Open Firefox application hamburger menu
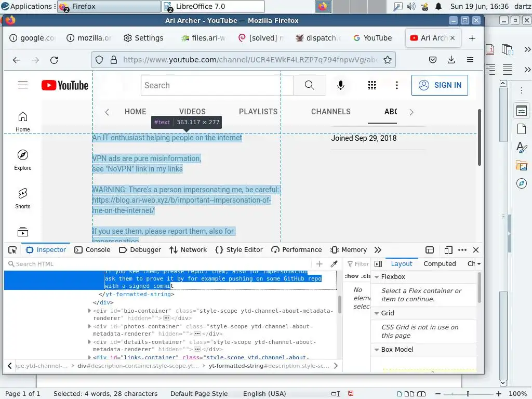 (x=470, y=60)
